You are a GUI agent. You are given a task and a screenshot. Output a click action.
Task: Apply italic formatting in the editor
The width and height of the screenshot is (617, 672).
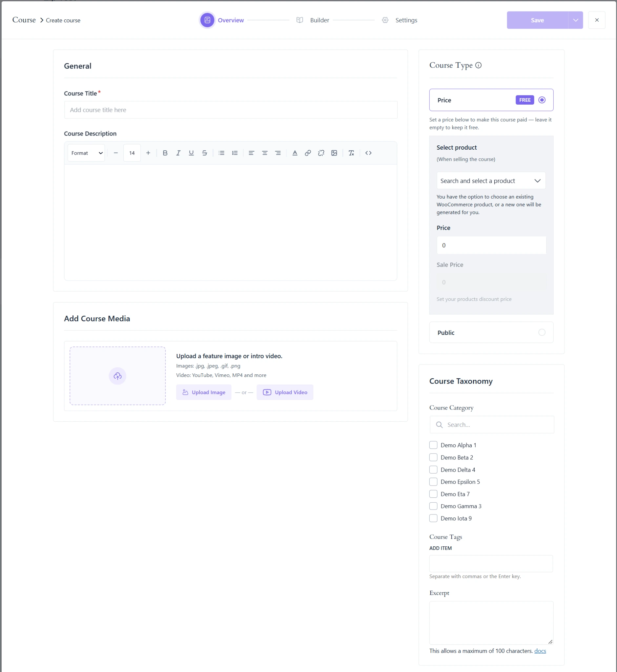[178, 153]
